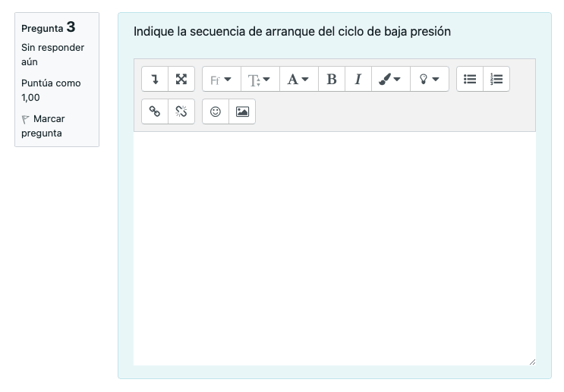This screenshot has height=392, width=564.
Task: Click inside the answer text area
Action: (x=335, y=248)
